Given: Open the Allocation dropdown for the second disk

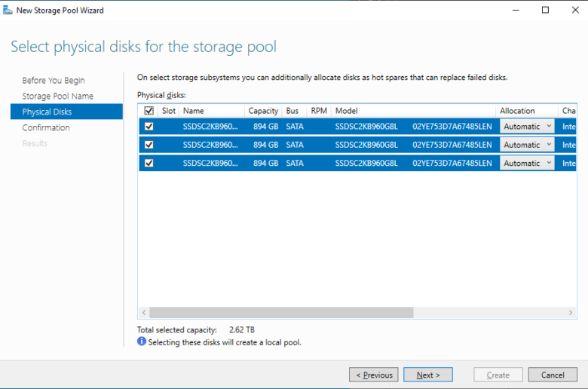Looking at the screenshot, I should [527, 145].
